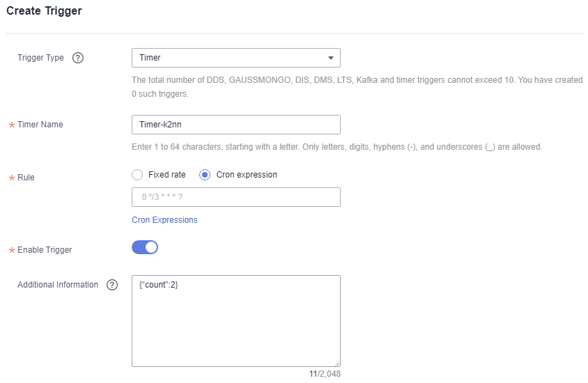Focus the cron expression input field
The image size is (588, 383).
(235, 197)
